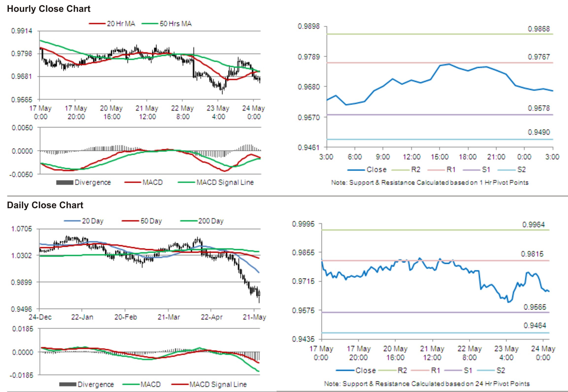This screenshot has width=568, height=392.
Task: Click the 21:00 time label on hourly pivot chart
Action: 496,157
